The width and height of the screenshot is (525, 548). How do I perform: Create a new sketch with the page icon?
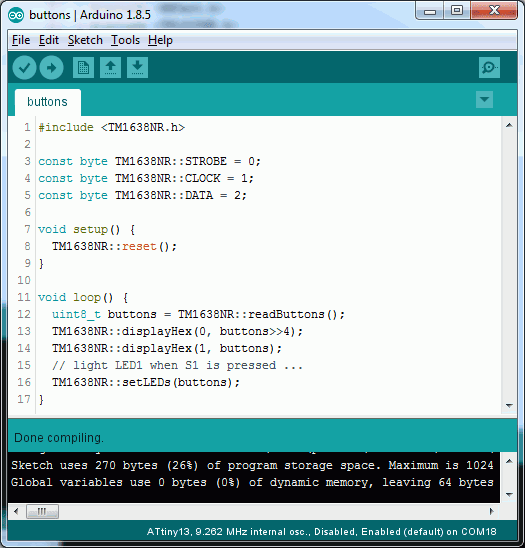tap(83, 67)
